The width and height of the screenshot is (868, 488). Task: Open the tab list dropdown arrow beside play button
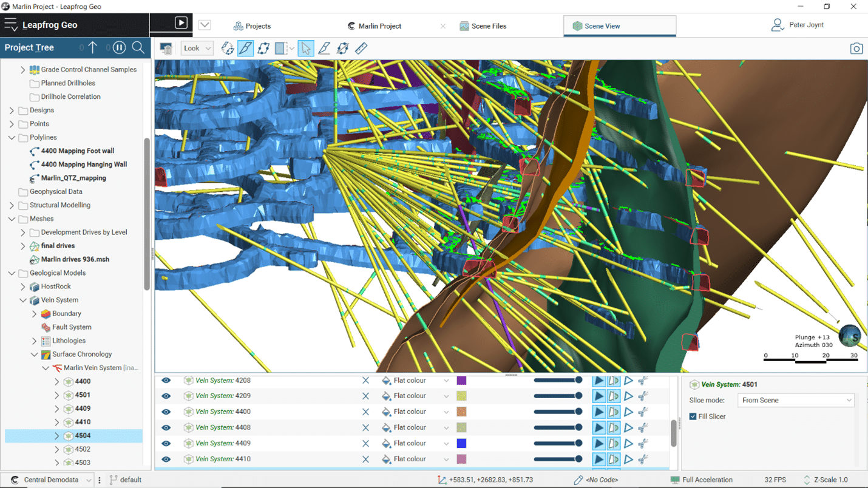pos(205,25)
